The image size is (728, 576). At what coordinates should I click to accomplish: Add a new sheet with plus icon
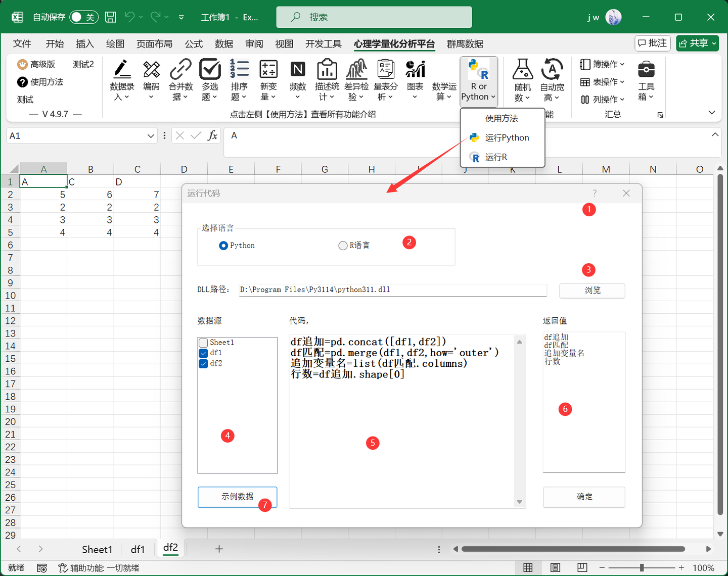click(x=219, y=549)
